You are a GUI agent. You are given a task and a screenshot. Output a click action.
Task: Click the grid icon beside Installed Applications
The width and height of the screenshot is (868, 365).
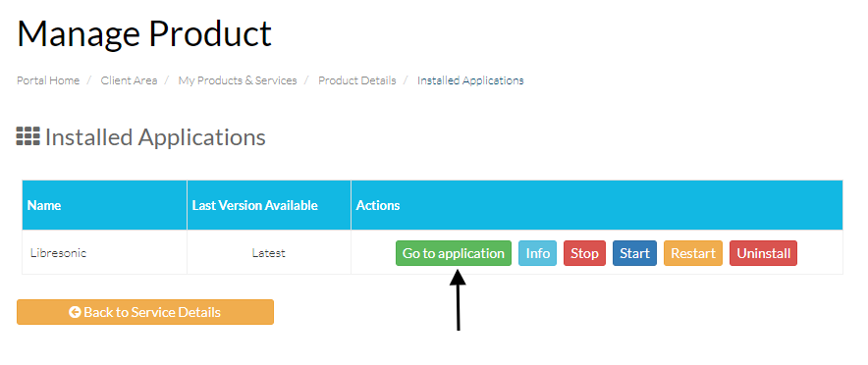[28, 136]
